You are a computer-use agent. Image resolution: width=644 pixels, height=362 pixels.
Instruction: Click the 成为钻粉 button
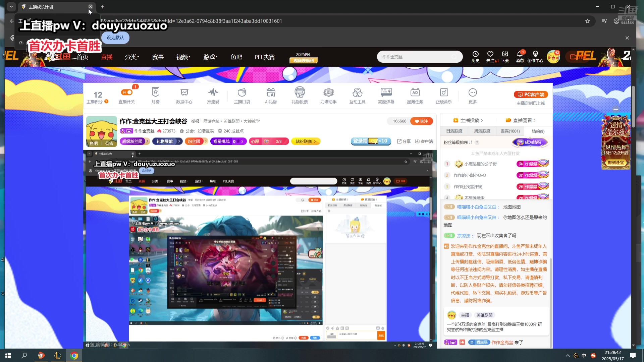click(530, 142)
